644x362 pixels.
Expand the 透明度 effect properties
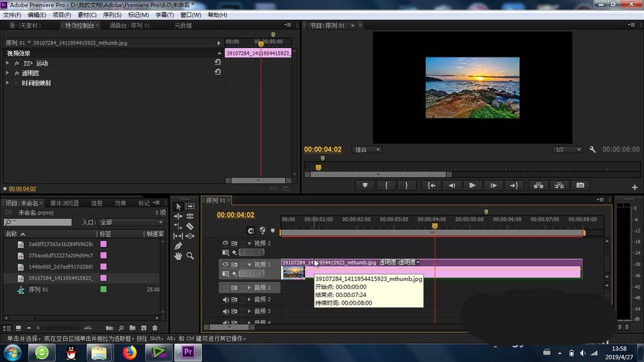tap(7, 73)
